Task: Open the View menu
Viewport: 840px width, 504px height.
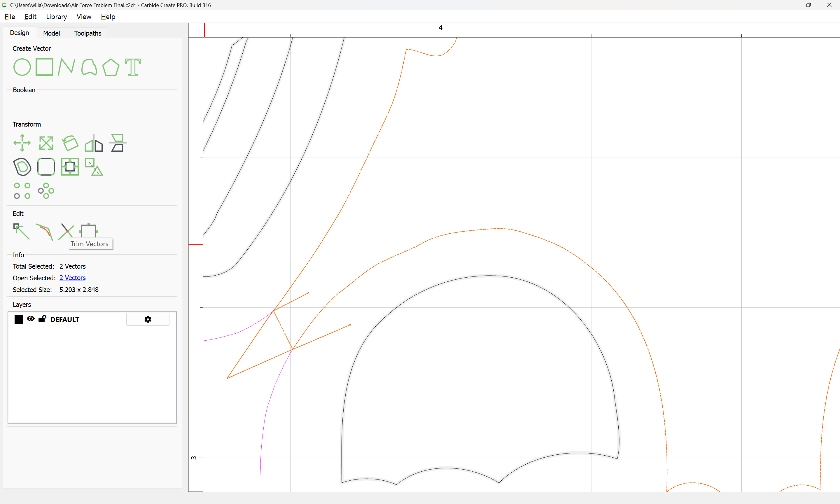Action: [84, 17]
